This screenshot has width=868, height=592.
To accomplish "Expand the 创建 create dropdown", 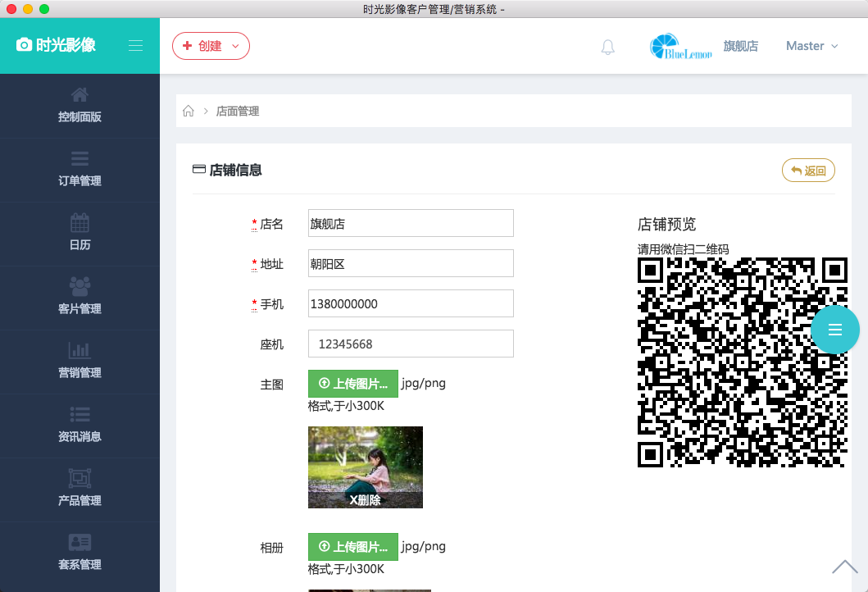I will [x=211, y=46].
